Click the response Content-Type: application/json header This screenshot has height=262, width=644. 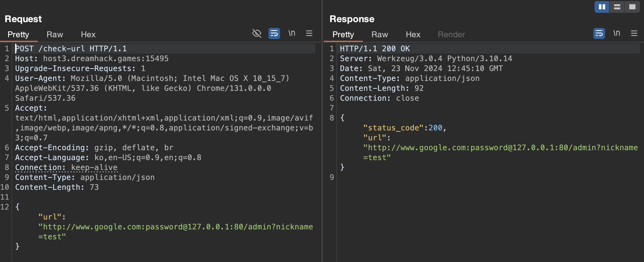(x=410, y=78)
